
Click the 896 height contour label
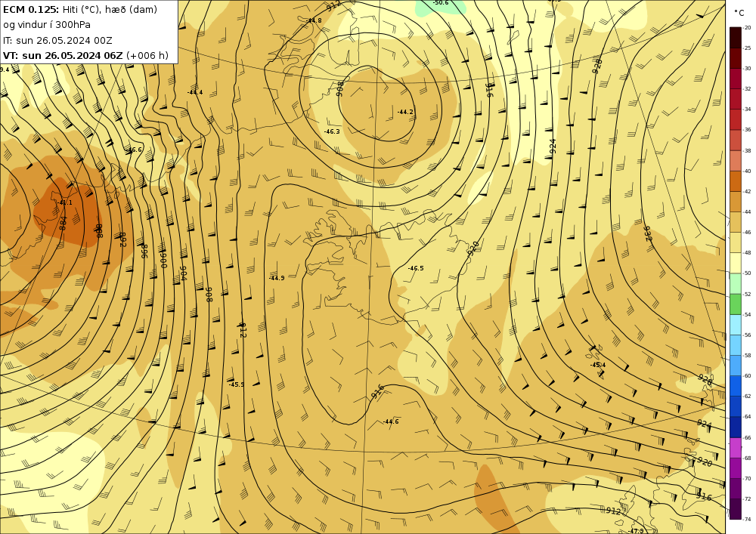144,251
